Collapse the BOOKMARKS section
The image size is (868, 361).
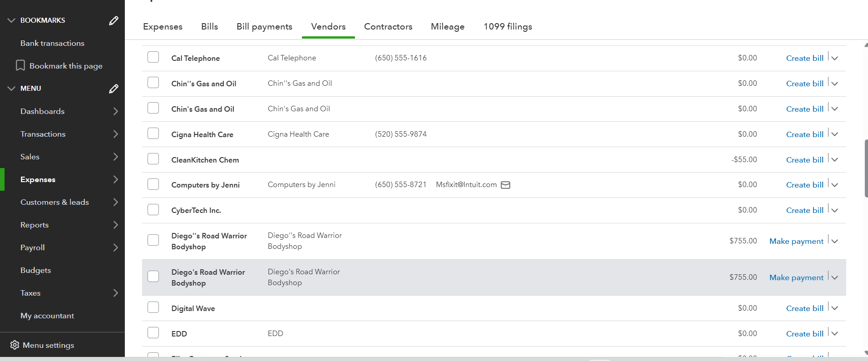11,20
